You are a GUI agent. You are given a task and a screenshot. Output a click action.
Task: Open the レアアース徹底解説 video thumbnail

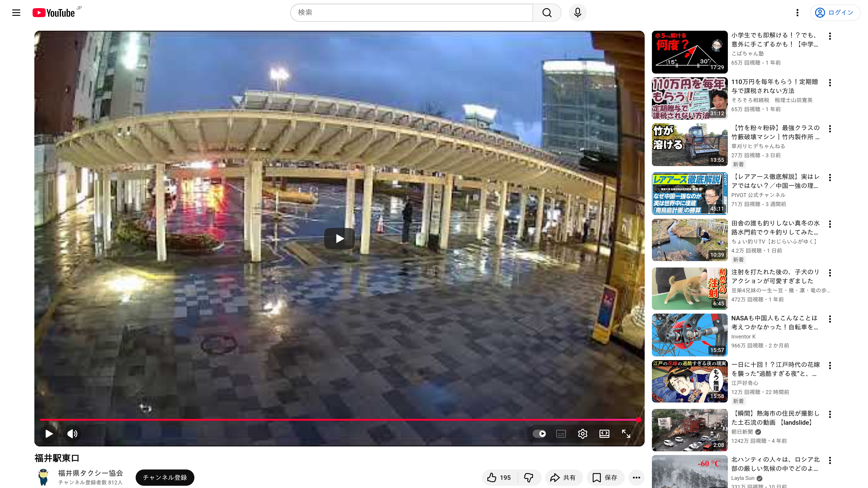point(689,194)
